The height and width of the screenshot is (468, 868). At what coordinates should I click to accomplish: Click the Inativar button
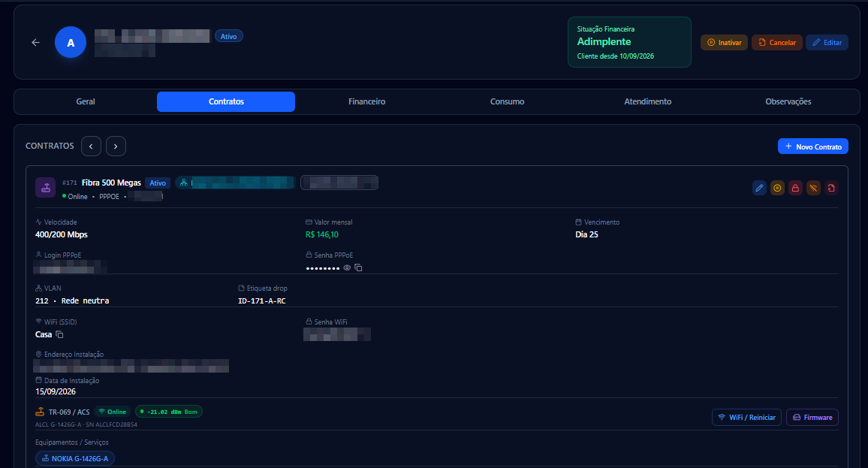tap(724, 43)
